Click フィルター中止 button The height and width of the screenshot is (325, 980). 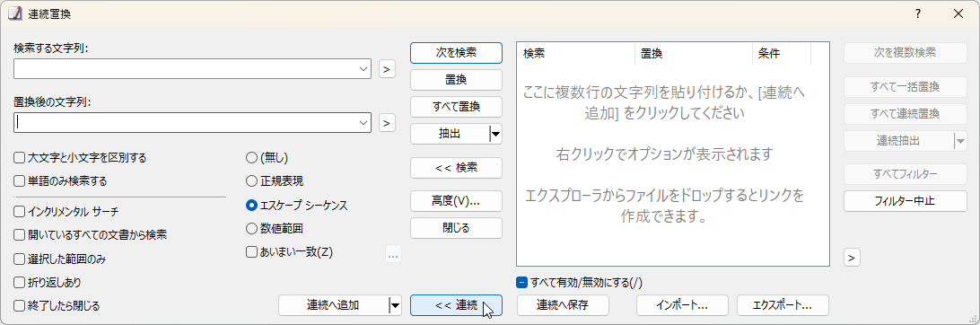point(905,201)
